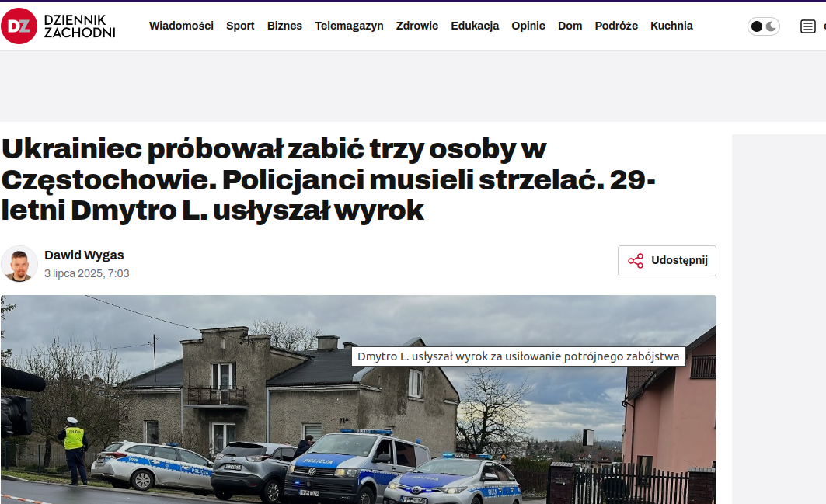Click the Udostępnij share button

667,261
